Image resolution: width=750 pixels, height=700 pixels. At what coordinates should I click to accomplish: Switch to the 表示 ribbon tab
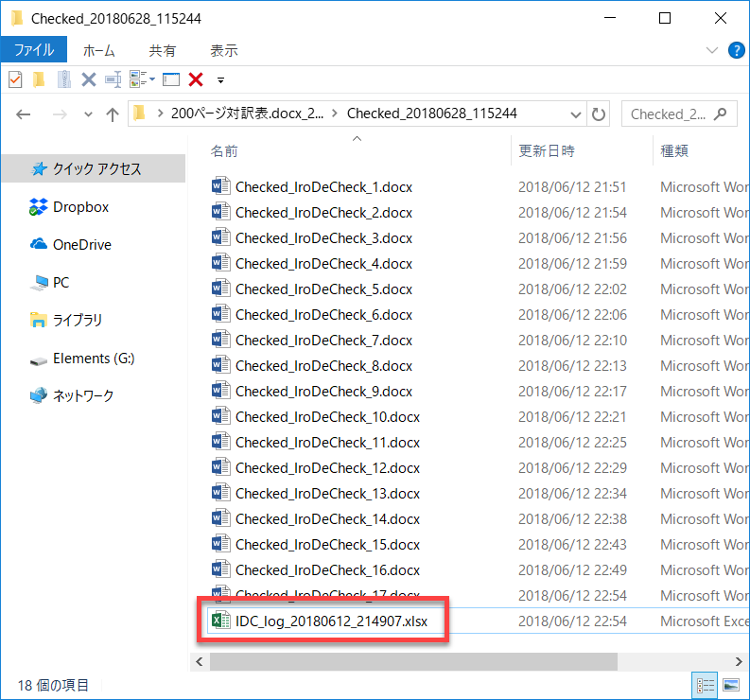[x=223, y=50]
